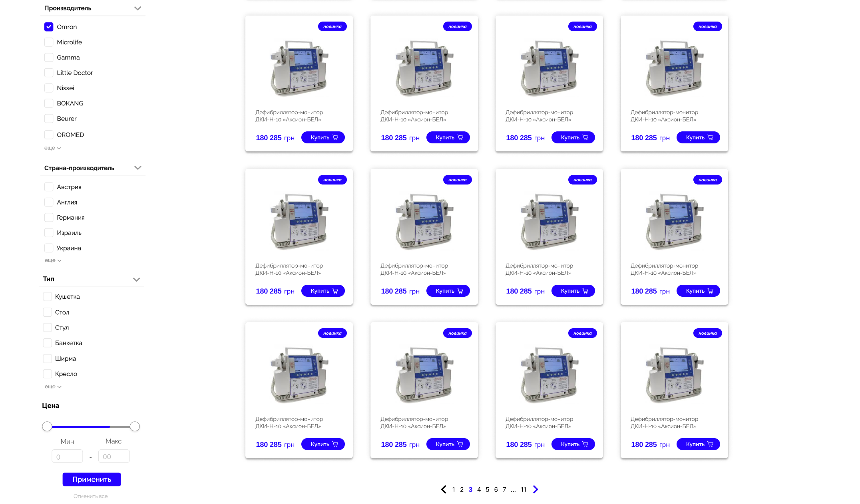
Task: Collapse the Производитель filter section
Action: [x=137, y=8]
